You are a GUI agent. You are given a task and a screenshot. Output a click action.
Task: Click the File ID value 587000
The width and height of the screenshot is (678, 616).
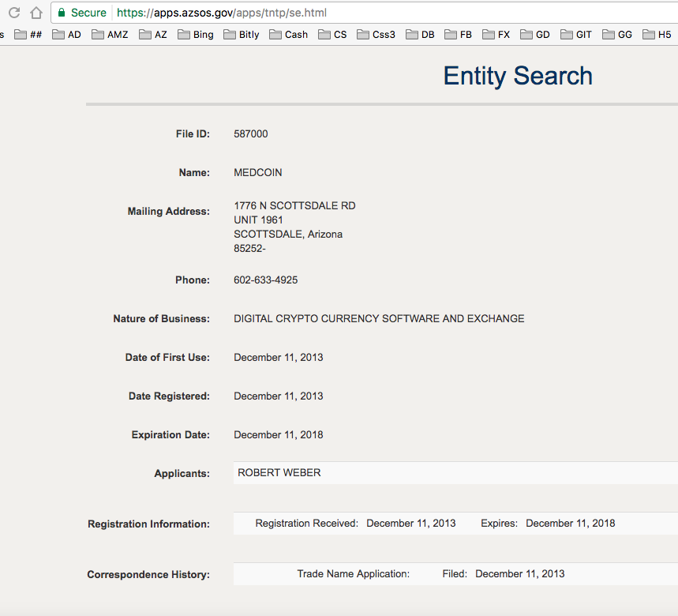click(x=251, y=134)
